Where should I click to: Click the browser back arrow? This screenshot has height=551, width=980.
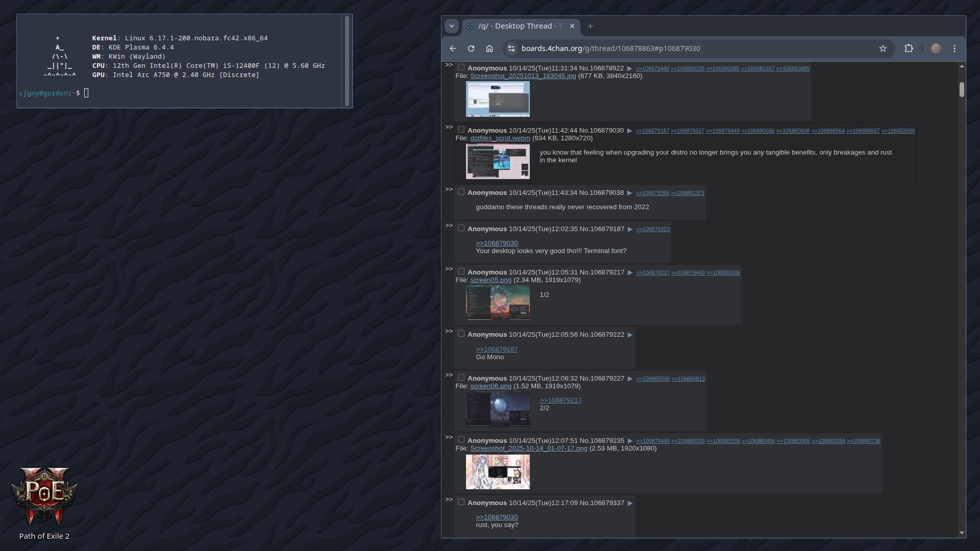[x=453, y=48]
